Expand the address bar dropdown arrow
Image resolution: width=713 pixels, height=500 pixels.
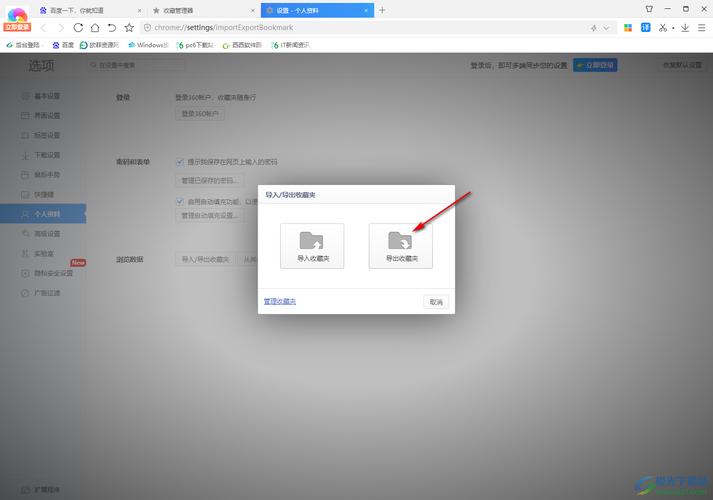tap(607, 28)
